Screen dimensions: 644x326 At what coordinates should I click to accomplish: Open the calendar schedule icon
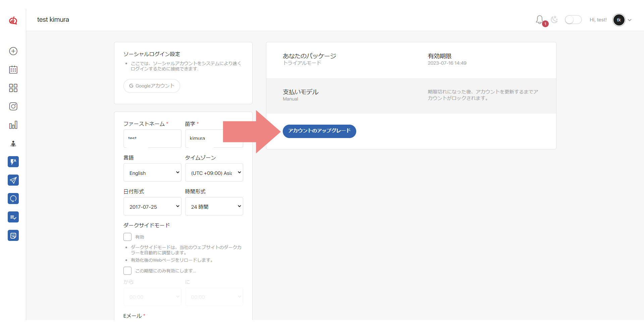13,70
